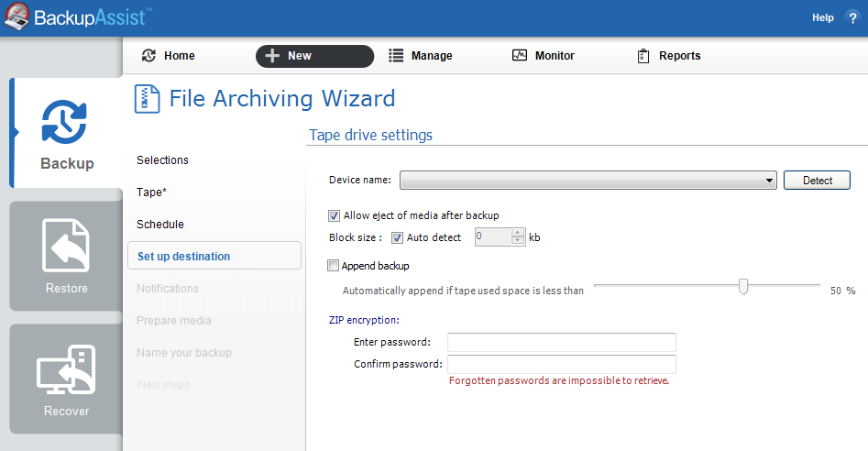Go to the Home tab
This screenshot has width=868, height=451.
click(x=169, y=56)
